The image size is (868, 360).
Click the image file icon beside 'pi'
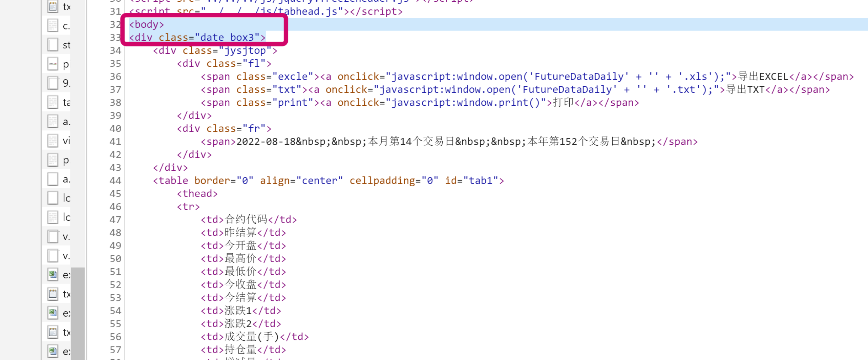(53, 64)
